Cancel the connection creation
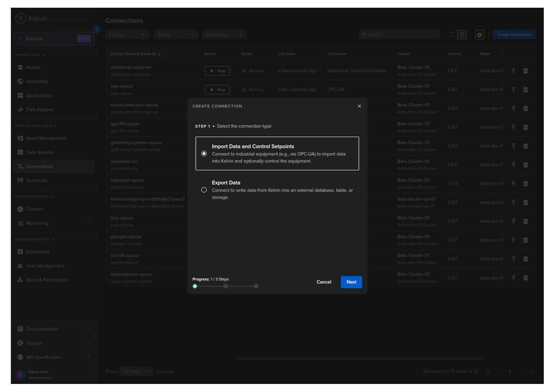The width and height of the screenshot is (555, 392). [324, 282]
